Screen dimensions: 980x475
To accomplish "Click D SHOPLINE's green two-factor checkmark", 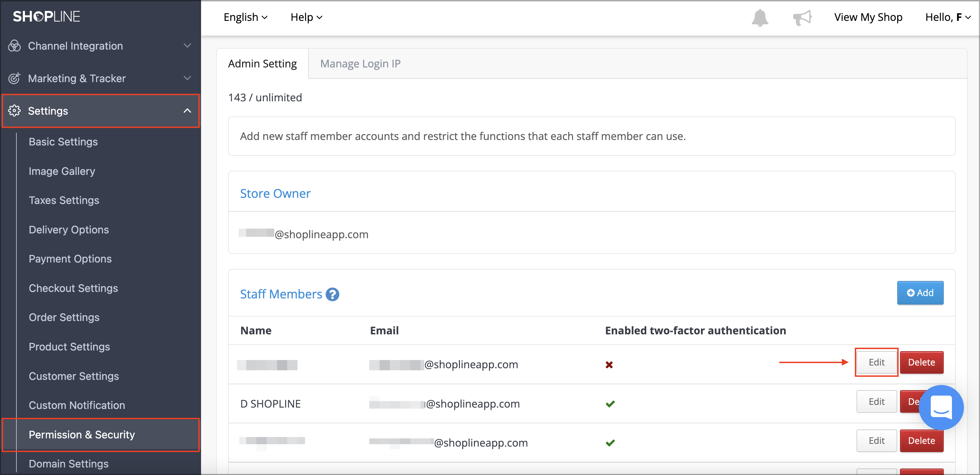I will pyautogui.click(x=610, y=403).
